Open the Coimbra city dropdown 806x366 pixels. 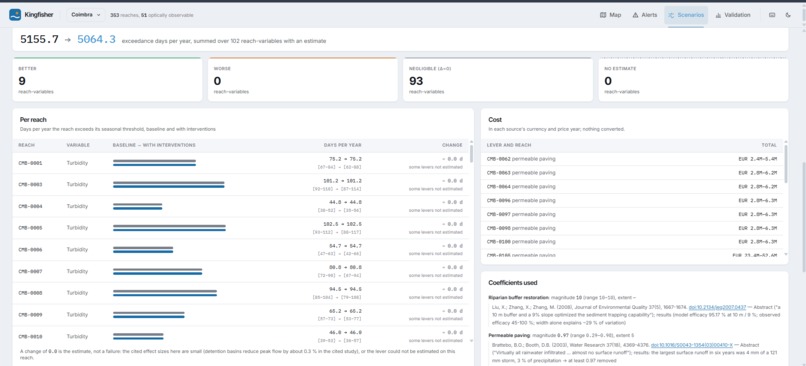(x=85, y=15)
